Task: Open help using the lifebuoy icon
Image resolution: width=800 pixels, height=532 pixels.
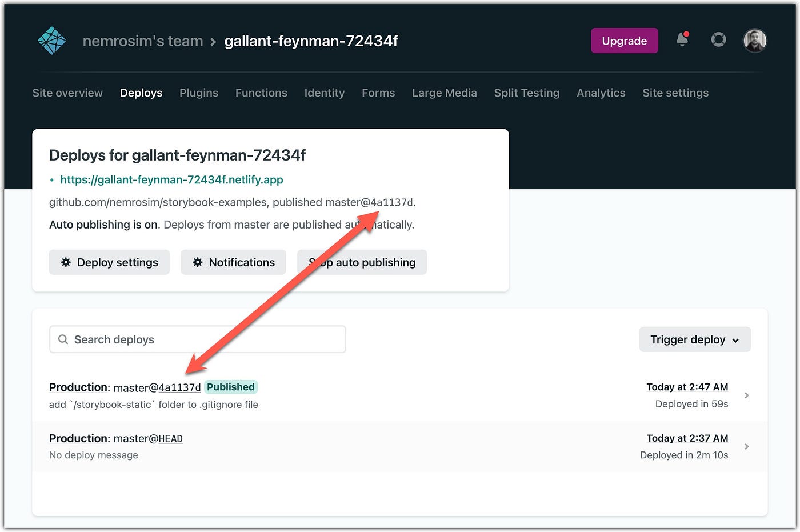Action: pyautogui.click(x=718, y=40)
